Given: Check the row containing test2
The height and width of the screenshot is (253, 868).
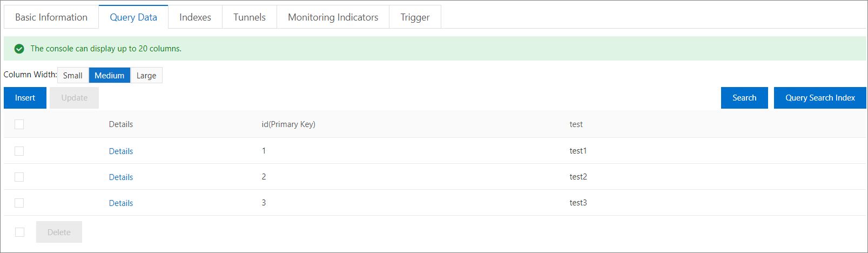Looking at the screenshot, I should click(19, 177).
